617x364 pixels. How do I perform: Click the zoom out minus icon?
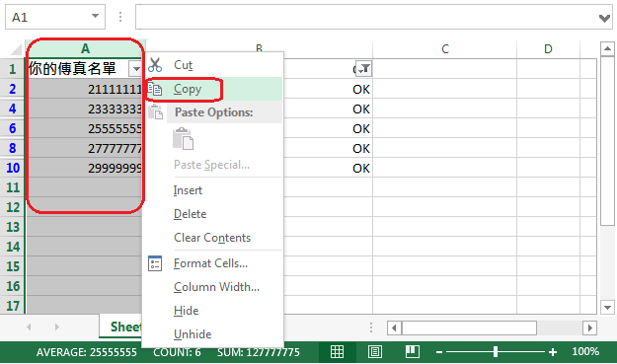tap(439, 352)
